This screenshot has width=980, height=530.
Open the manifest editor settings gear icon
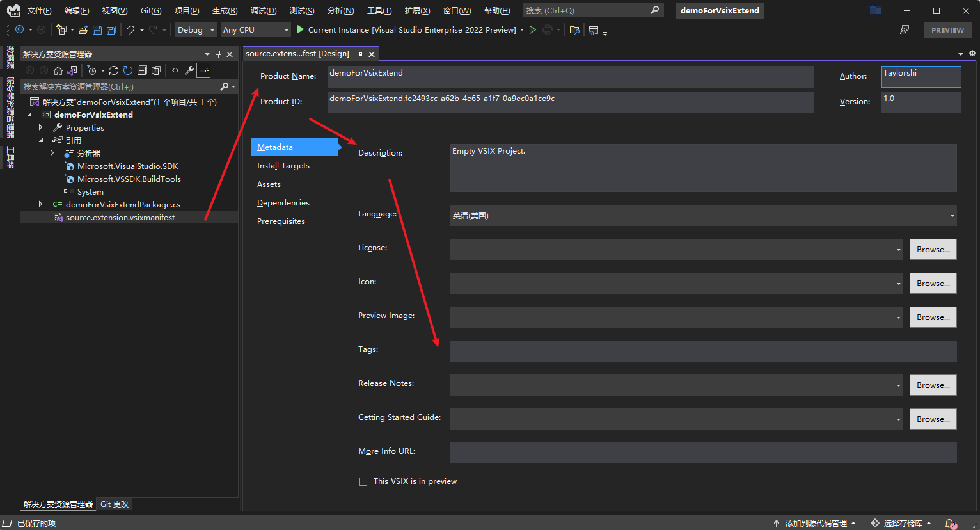pos(972,54)
